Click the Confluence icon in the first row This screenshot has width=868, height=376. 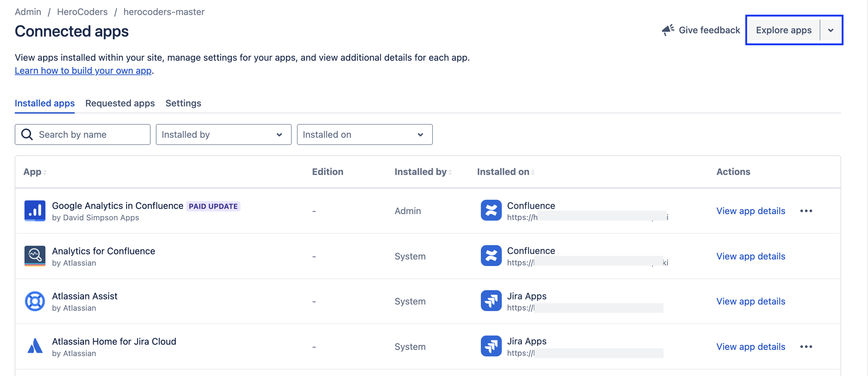pos(491,210)
